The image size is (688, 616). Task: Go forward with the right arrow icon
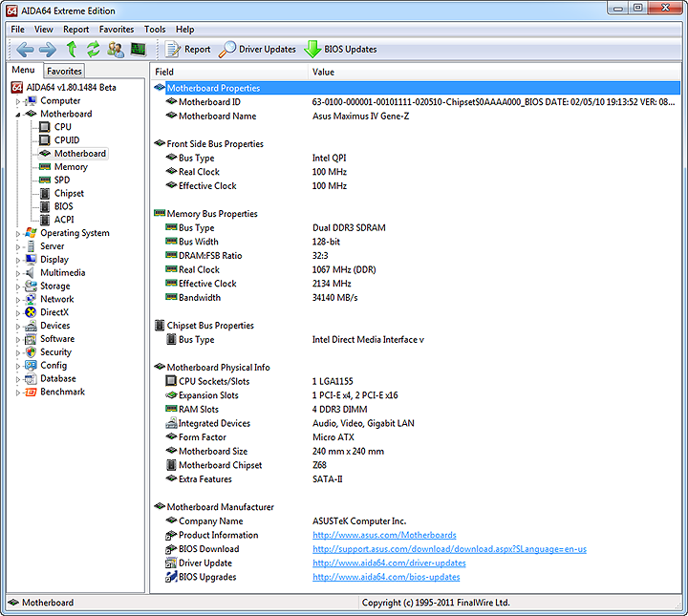(48, 49)
